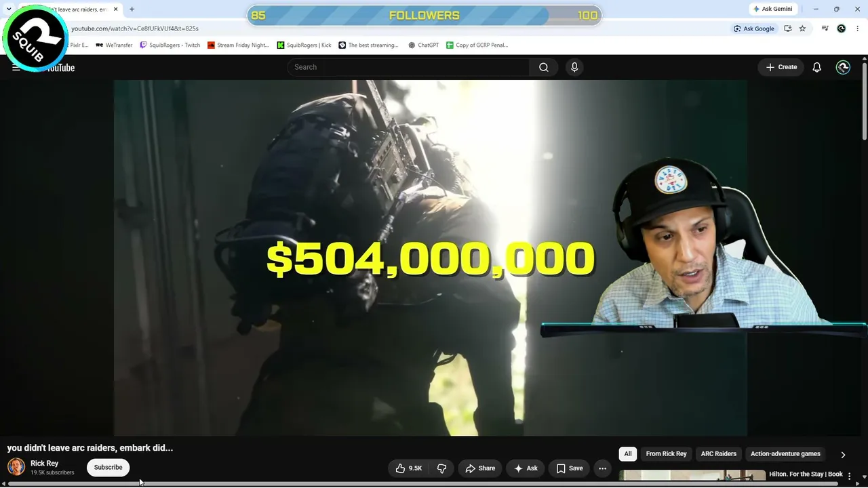Open options for the Hilton sidebar item
868x488 pixels.
(x=849, y=476)
